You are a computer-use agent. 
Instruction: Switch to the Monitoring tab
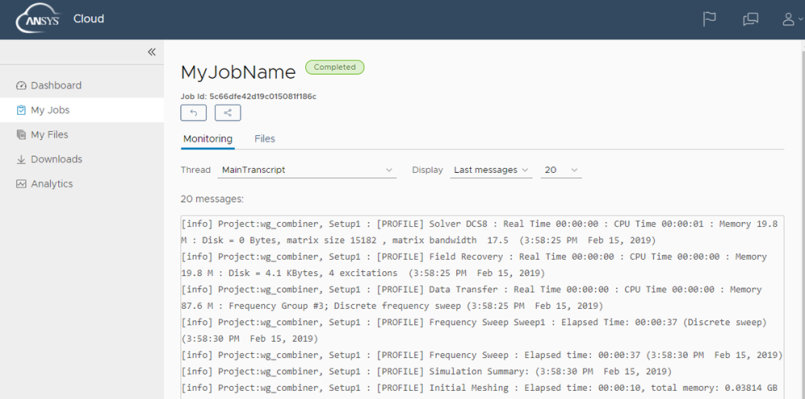coord(208,139)
